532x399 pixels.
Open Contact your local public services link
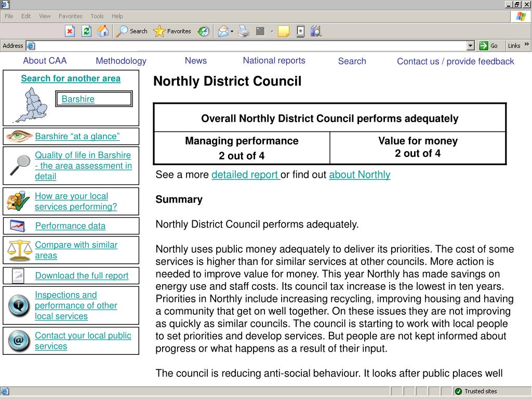83,341
